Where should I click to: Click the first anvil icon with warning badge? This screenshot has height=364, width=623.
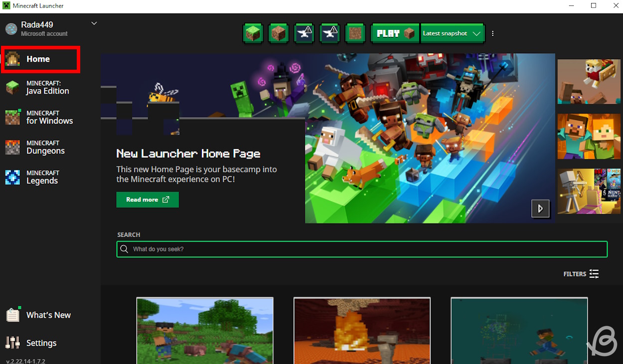pyautogui.click(x=304, y=33)
